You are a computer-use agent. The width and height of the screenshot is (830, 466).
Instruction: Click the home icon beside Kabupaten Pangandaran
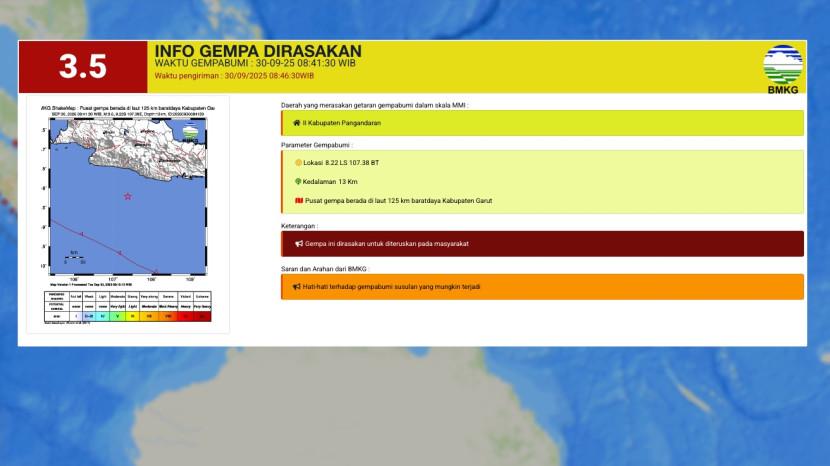tap(296, 123)
